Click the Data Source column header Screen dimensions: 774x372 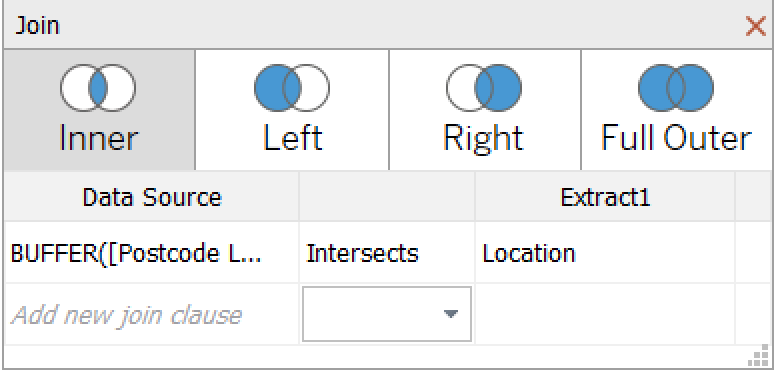click(152, 197)
